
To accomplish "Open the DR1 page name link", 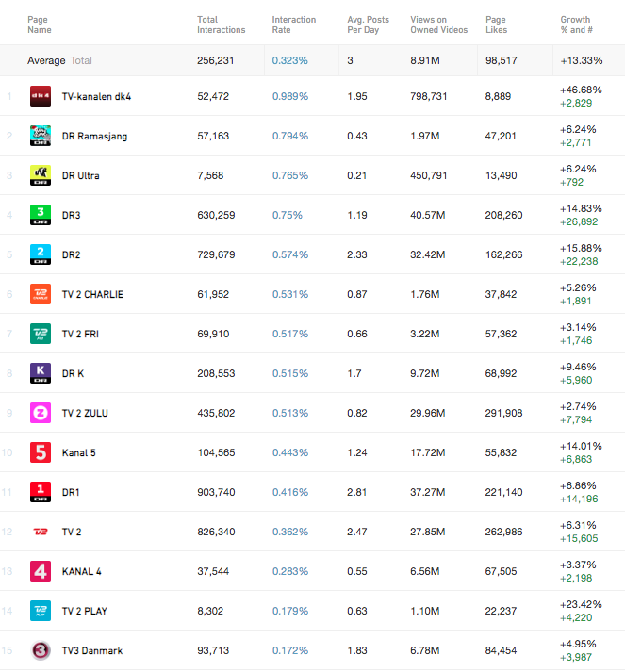I will click(71, 492).
